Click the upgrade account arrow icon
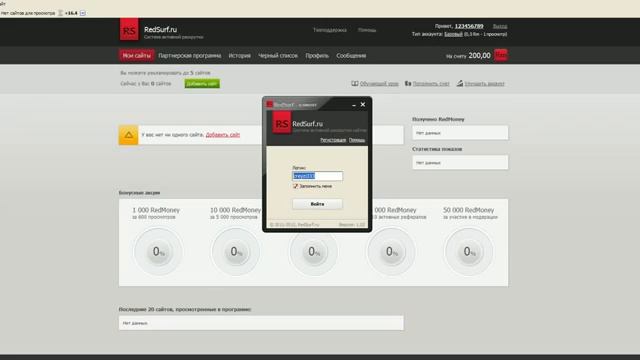This screenshot has width=640, height=360. (x=460, y=83)
